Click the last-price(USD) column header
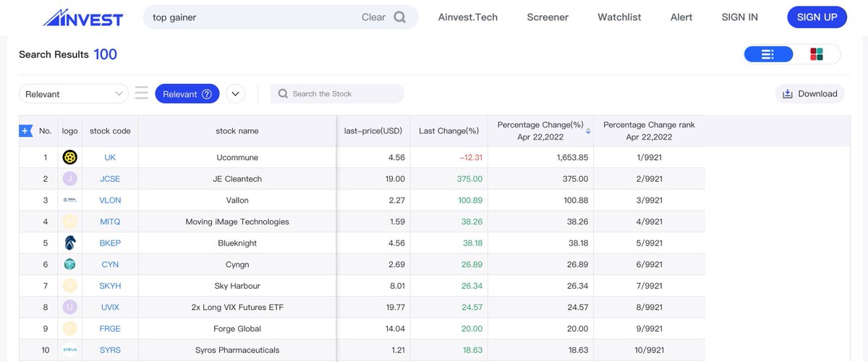This screenshot has width=868, height=362. pyautogui.click(x=373, y=131)
